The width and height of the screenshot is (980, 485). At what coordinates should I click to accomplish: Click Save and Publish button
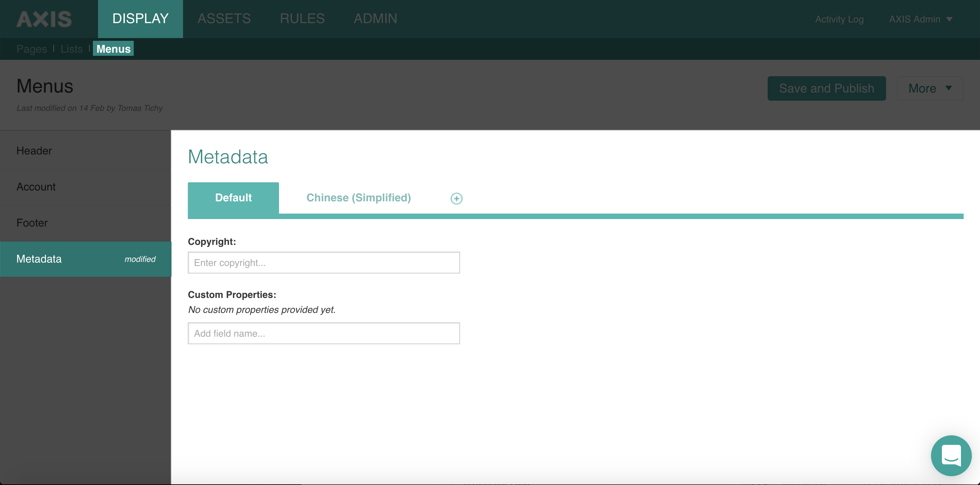tap(826, 88)
